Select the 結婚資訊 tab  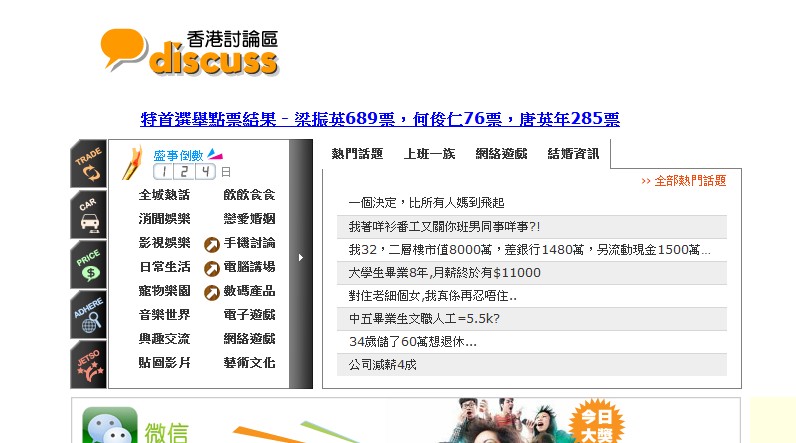coord(573,154)
